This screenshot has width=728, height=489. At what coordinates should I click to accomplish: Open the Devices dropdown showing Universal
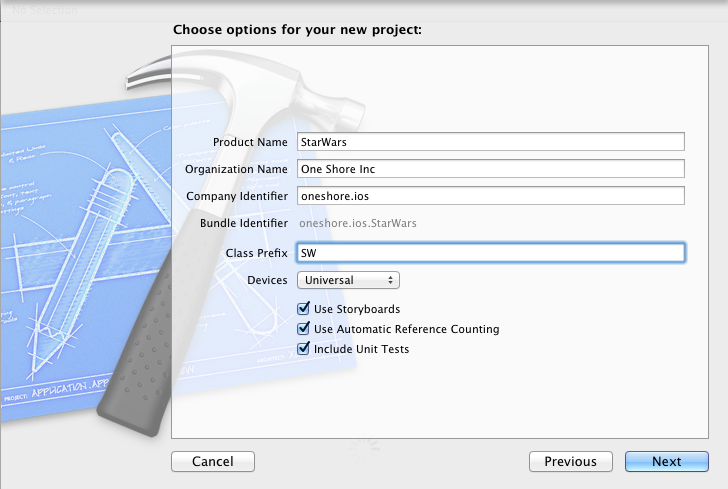348,281
